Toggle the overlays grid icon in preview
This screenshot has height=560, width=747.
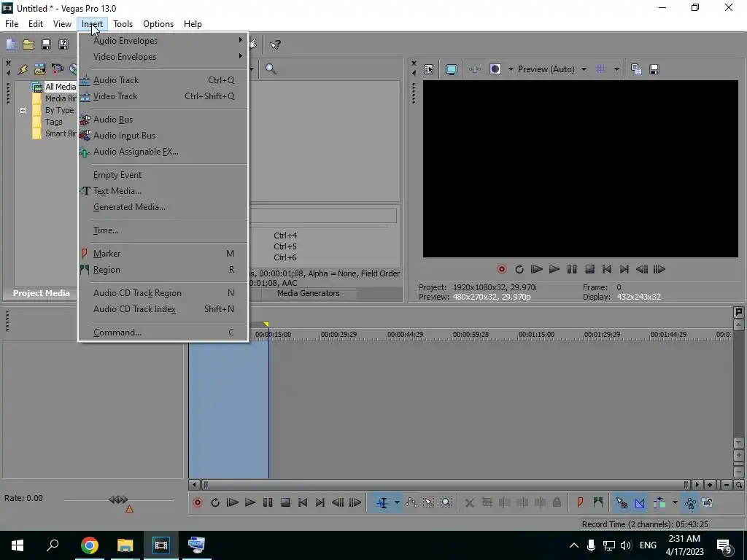click(601, 69)
